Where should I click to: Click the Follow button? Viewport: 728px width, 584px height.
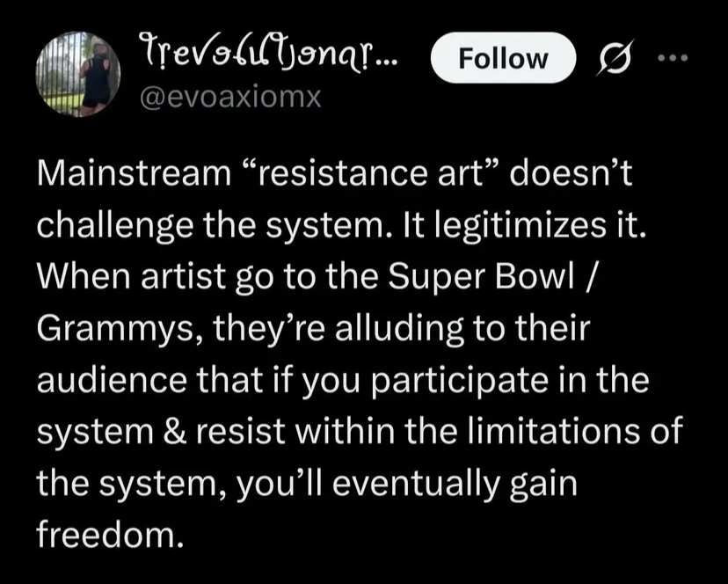tap(505, 59)
